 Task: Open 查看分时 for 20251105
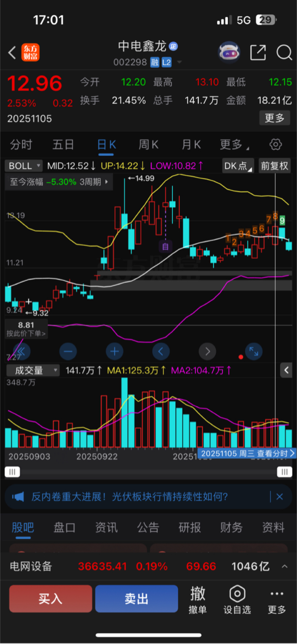tap(247, 453)
